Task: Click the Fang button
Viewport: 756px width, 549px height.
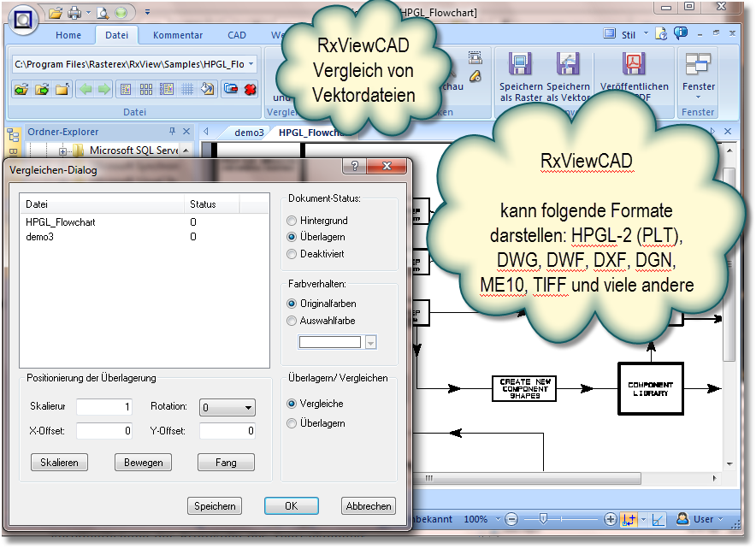Action: (x=226, y=463)
